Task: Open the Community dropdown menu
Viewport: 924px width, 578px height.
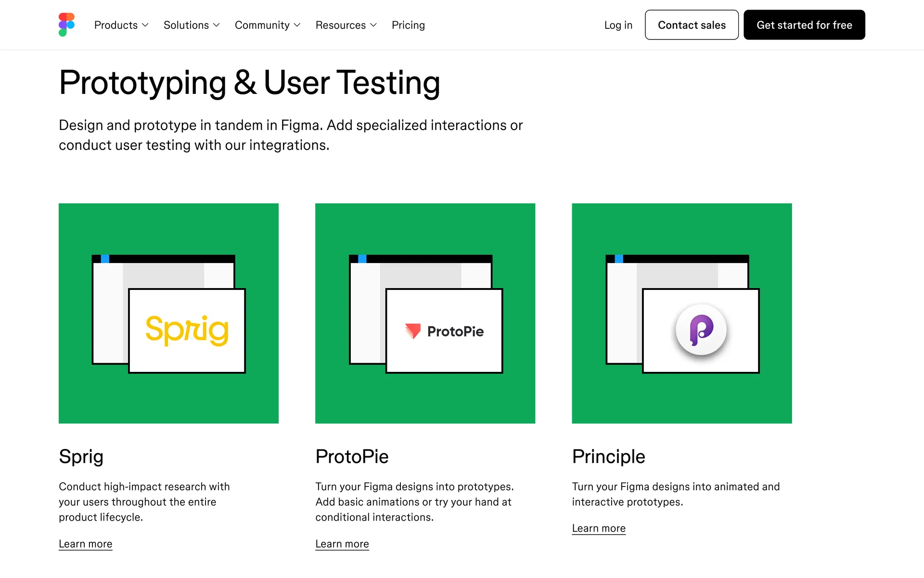Action: pos(267,25)
